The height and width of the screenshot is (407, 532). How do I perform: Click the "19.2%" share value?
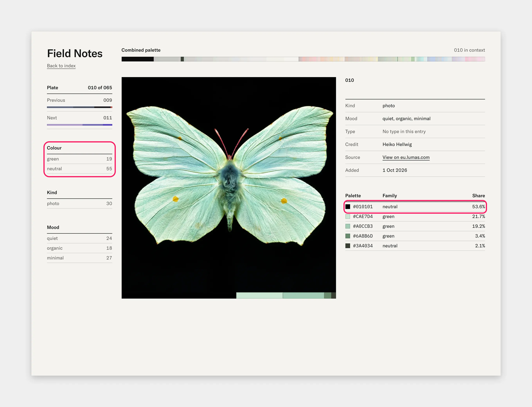click(x=478, y=226)
